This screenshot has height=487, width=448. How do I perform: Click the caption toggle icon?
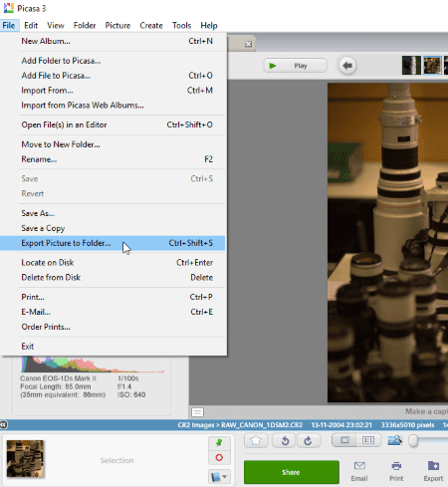(x=197, y=412)
